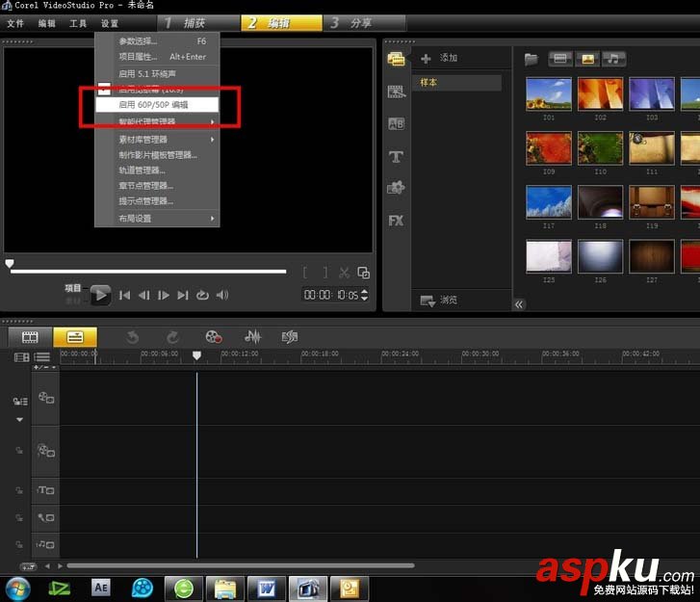Viewport: 700px width, 602px height.
Task: Open the 工具 menu
Action: (78, 23)
